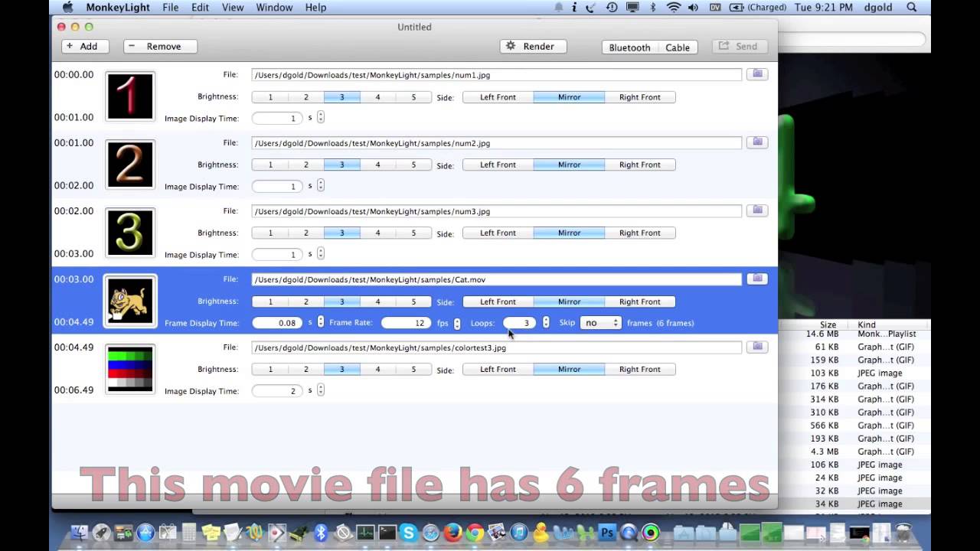980x551 pixels.
Task: Open the Apple menu
Action: point(67,7)
